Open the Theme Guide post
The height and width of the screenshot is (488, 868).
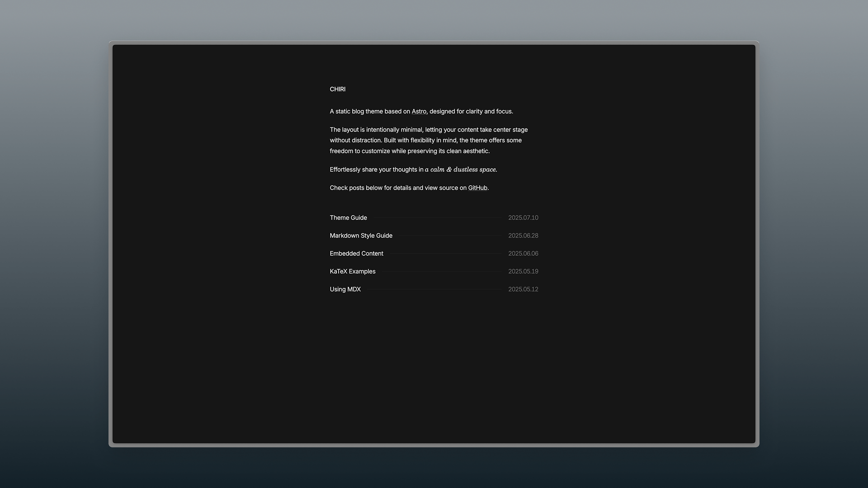pos(349,218)
